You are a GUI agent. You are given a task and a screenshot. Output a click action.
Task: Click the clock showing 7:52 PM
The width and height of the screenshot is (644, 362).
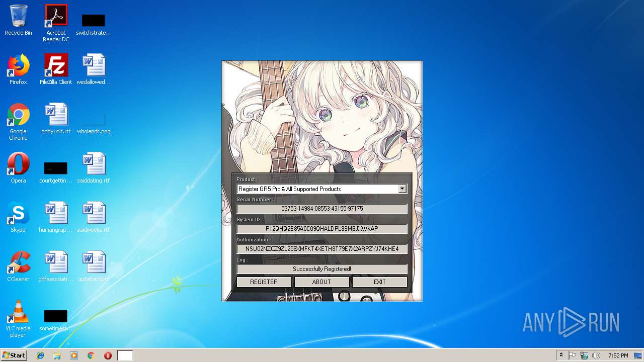(618, 355)
